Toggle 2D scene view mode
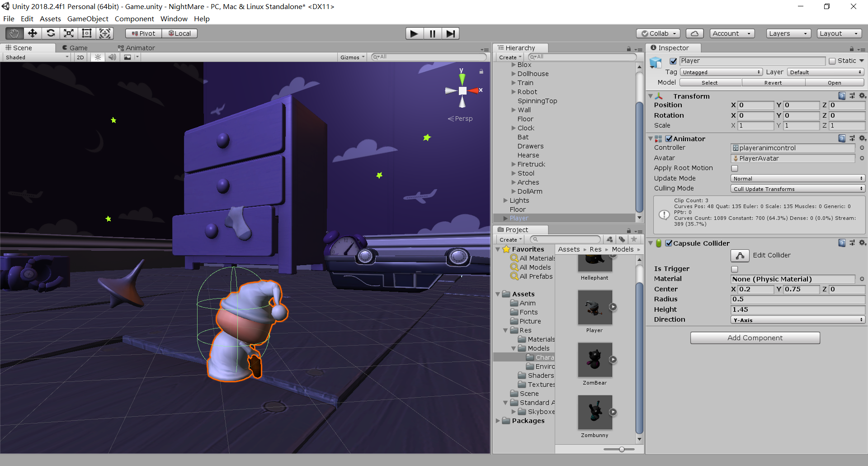This screenshot has width=868, height=466. click(80, 57)
